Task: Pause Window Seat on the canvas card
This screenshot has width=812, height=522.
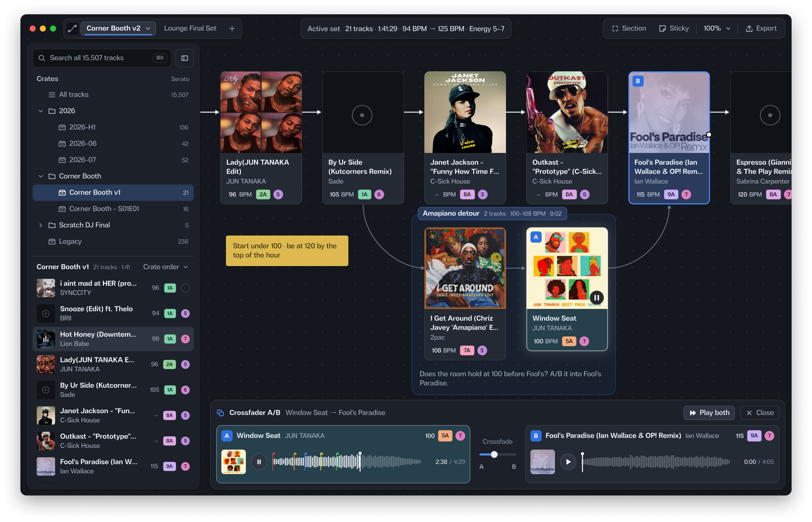Action: pos(597,298)
